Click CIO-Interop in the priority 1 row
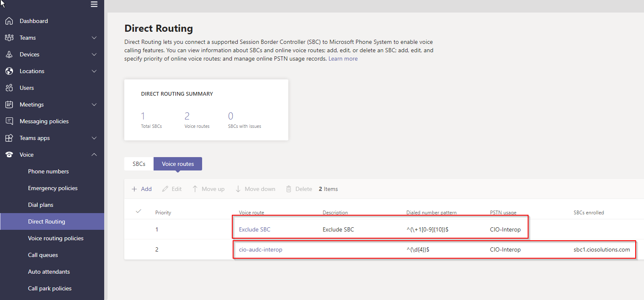The height and width of the screenshot is (300, 644). coord(505,229)
